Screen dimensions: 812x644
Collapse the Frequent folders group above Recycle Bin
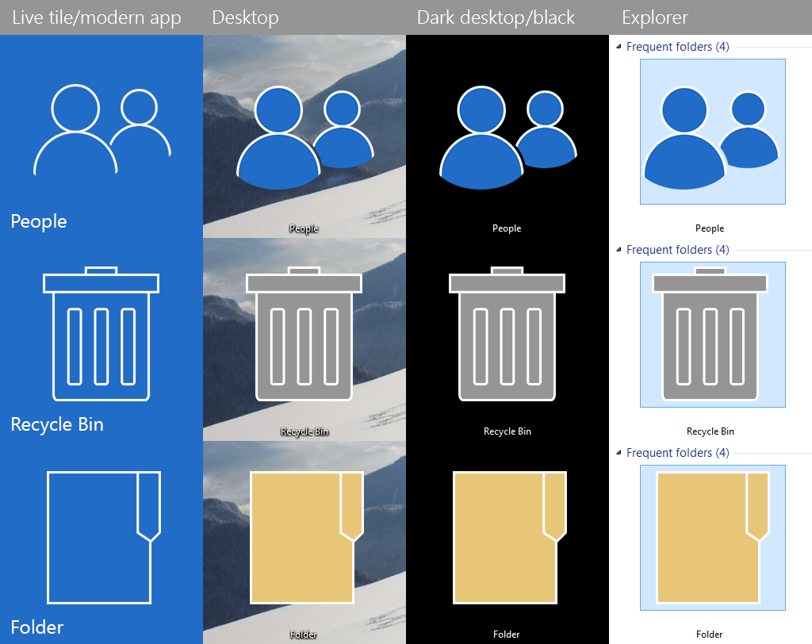click(619, 250)
